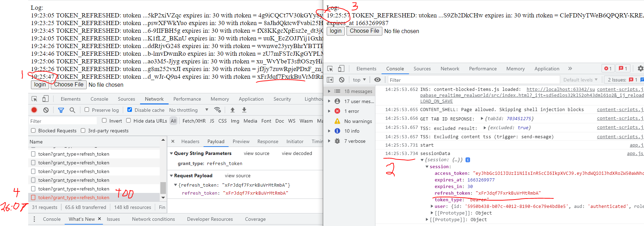Open the No throttling dropdown
Image resolution: width=644 pixels, height=226 pixels.
tap(189, 110)
